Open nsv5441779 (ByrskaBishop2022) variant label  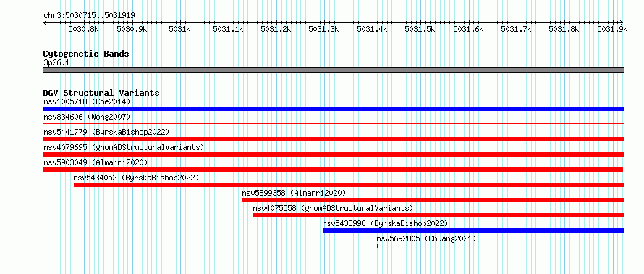(x=106, y=132)
